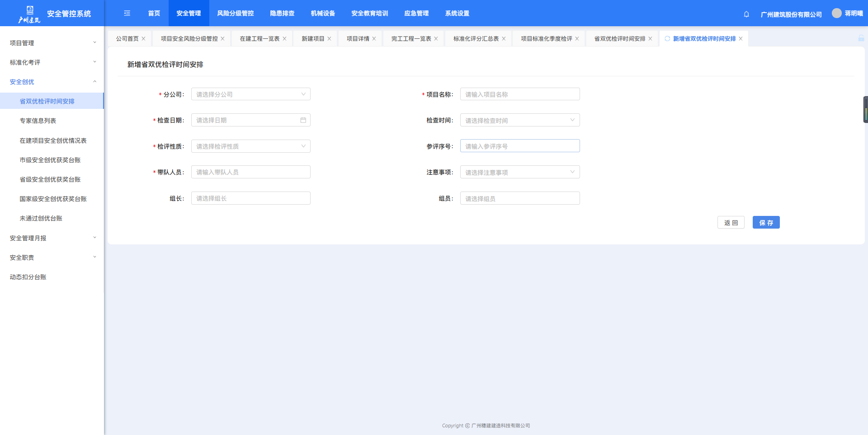Click the user avatar icon
868x435 pixels.
[836, 14]
